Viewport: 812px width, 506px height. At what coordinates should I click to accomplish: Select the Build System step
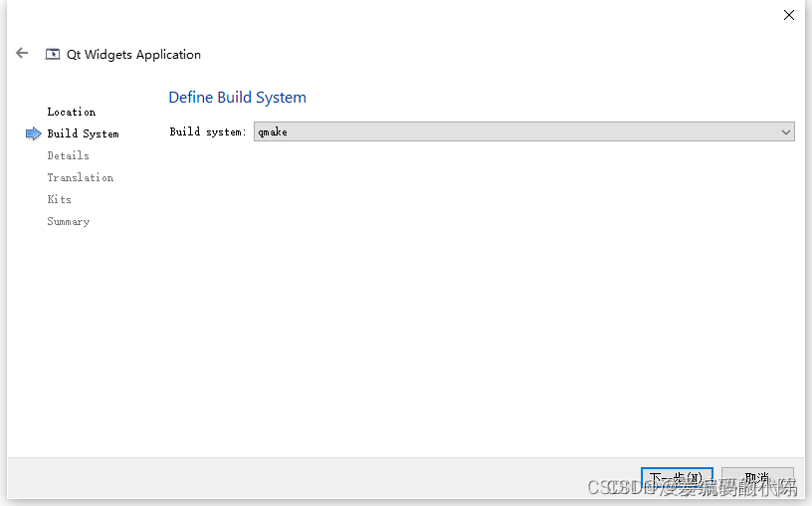click(83, 133)
